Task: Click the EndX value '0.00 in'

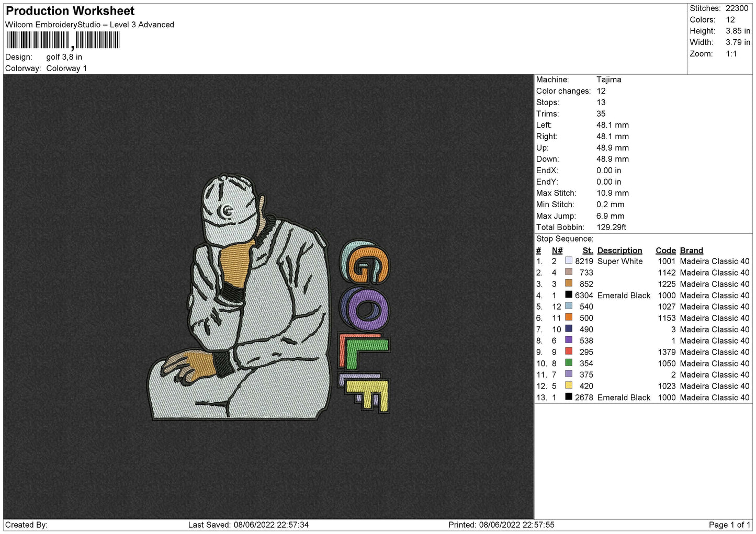Action: 609,171
